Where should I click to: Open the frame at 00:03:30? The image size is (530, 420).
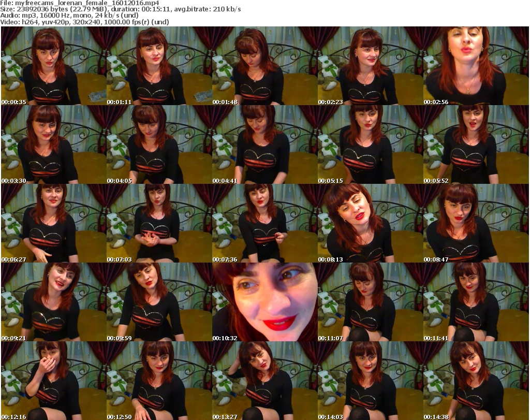54,144
